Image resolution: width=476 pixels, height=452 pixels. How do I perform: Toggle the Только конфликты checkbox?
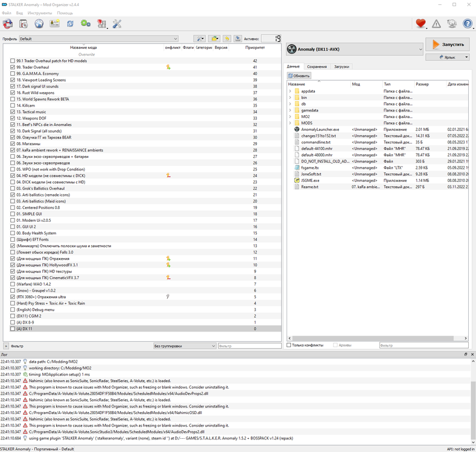point(289,345)
